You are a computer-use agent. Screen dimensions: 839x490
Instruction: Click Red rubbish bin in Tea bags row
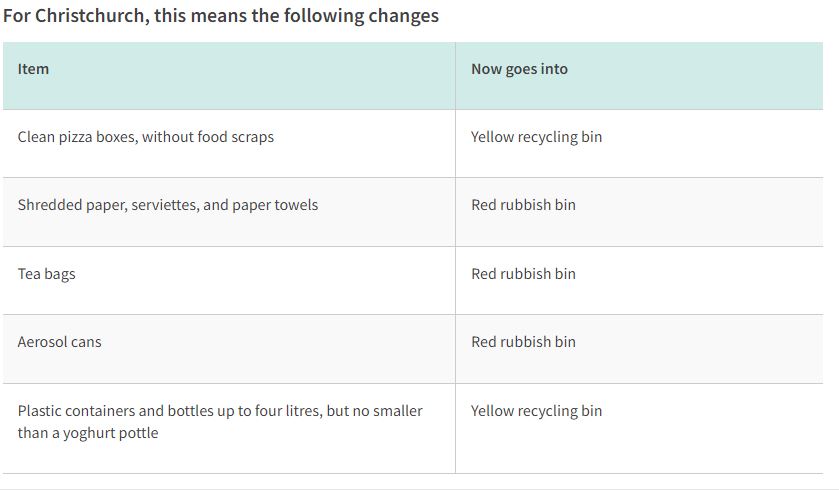pyautogui.click(x=523, y=274)
